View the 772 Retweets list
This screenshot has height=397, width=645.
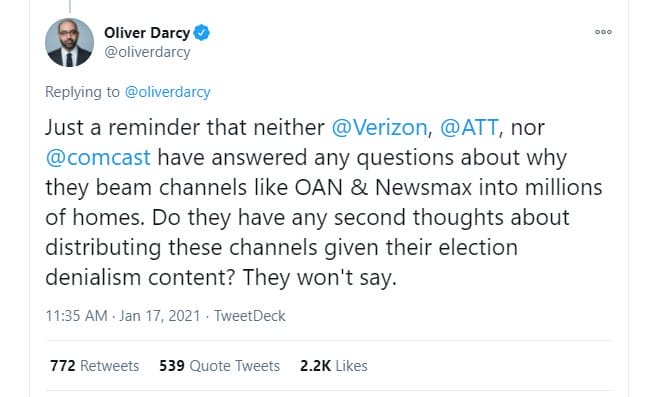click(x=95, y=366)
